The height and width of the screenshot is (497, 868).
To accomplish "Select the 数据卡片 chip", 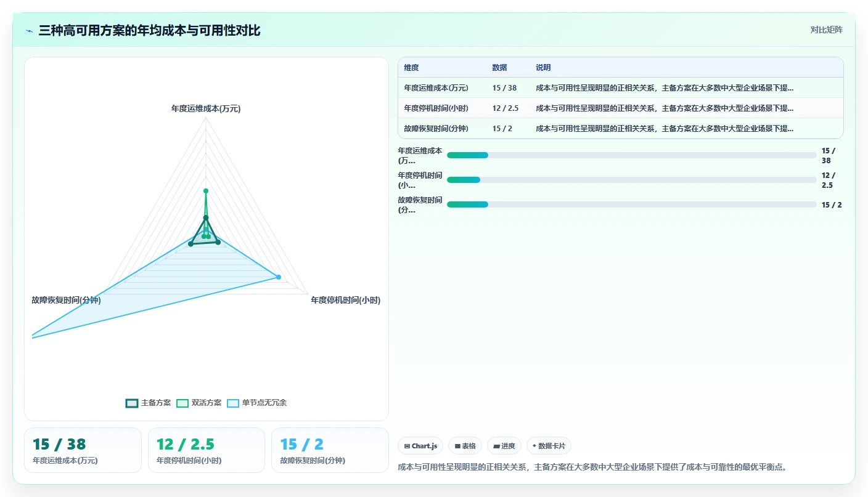I will point(549,446).
